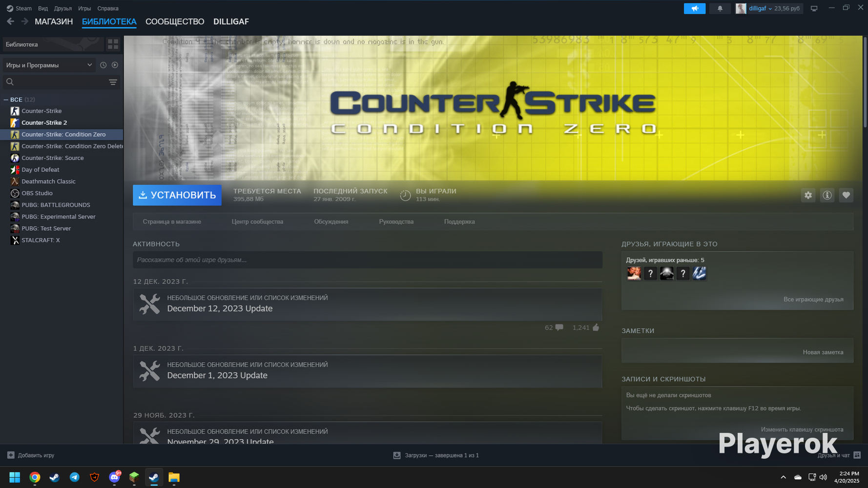Click the first friend avatar thumbnail
This screenshot has width=868, height=488.
click(x=634, y=273)
